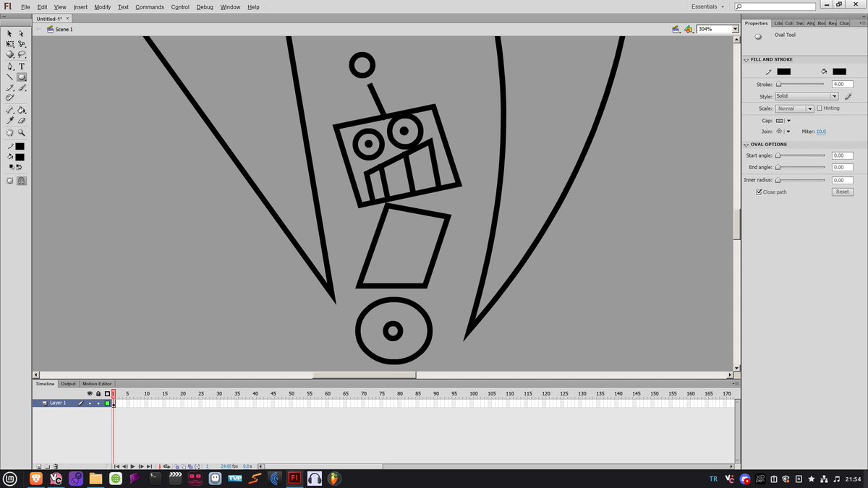Uncheck the Close path checkbox

758,192
